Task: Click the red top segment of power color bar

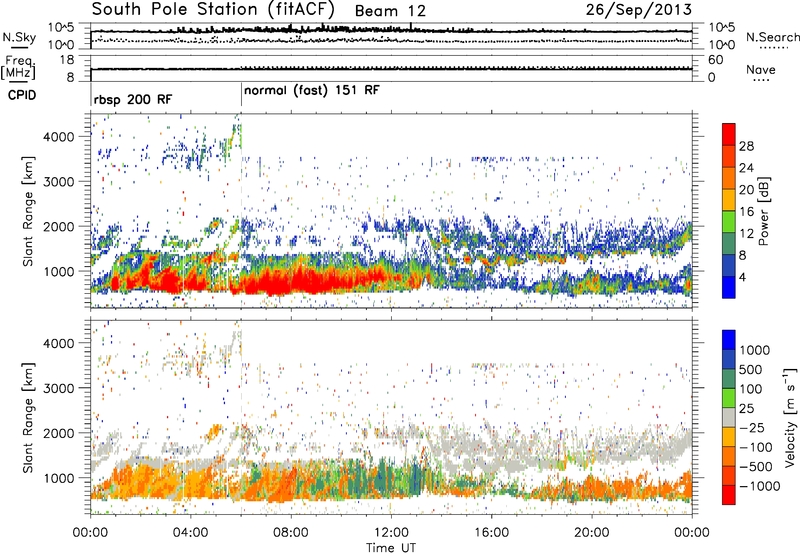Action: (x=729, y=135)
